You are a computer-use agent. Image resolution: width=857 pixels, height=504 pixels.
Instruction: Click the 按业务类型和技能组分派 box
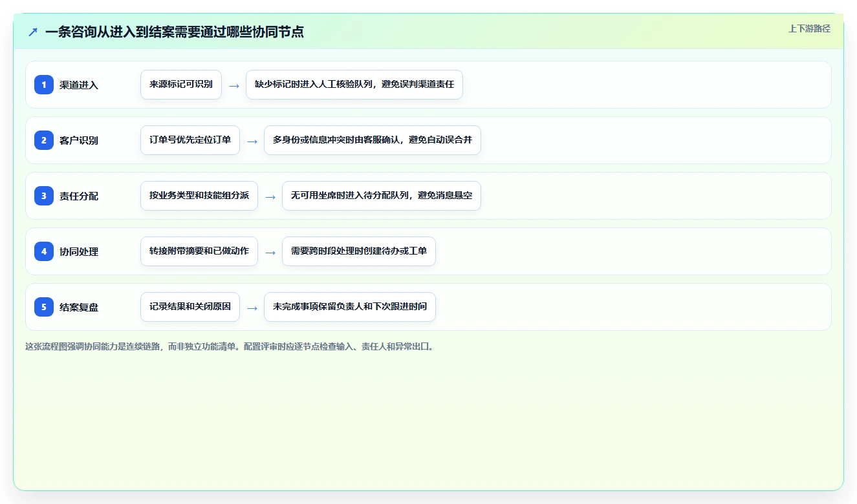[x=199, y=196]
